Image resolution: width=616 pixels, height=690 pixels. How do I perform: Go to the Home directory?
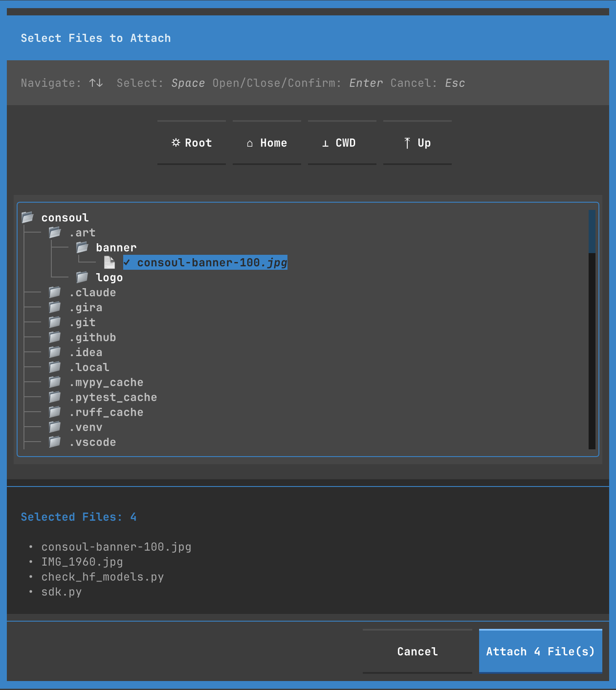tap(267, 143)
